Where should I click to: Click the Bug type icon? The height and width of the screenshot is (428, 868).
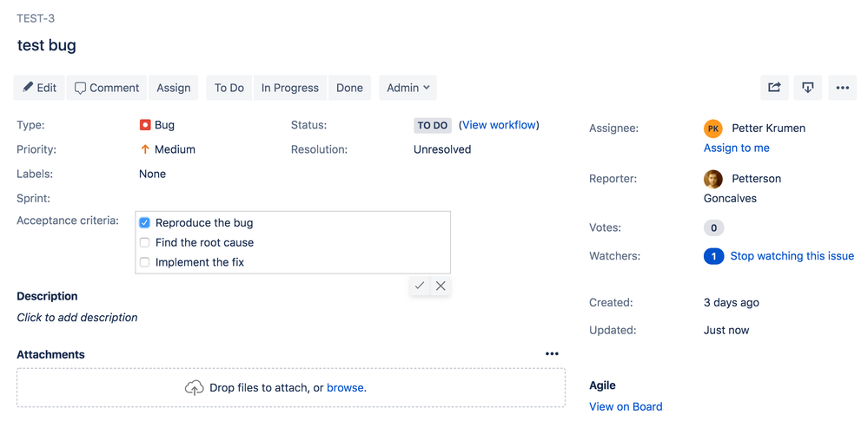[x=145, y=125]
